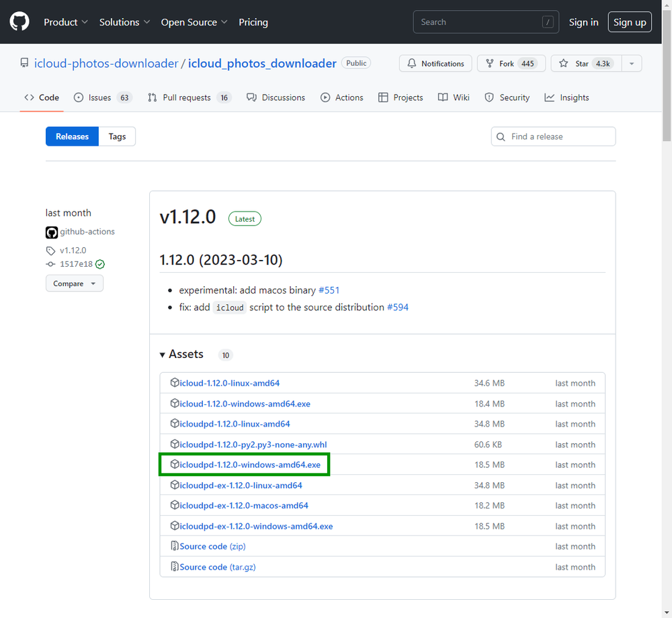Open the Product dropdown menu
Image resolution: width=672 pixels, height=618 pixels.
[x=66, y=22]
